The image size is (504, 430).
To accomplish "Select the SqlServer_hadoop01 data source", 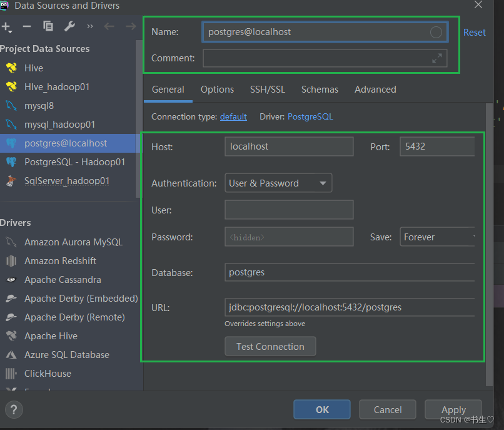I will point(68,181).
